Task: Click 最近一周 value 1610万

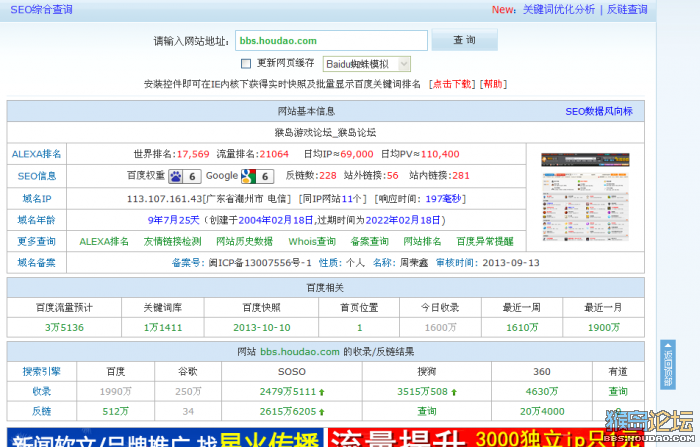Action: [x=522, y=328]
